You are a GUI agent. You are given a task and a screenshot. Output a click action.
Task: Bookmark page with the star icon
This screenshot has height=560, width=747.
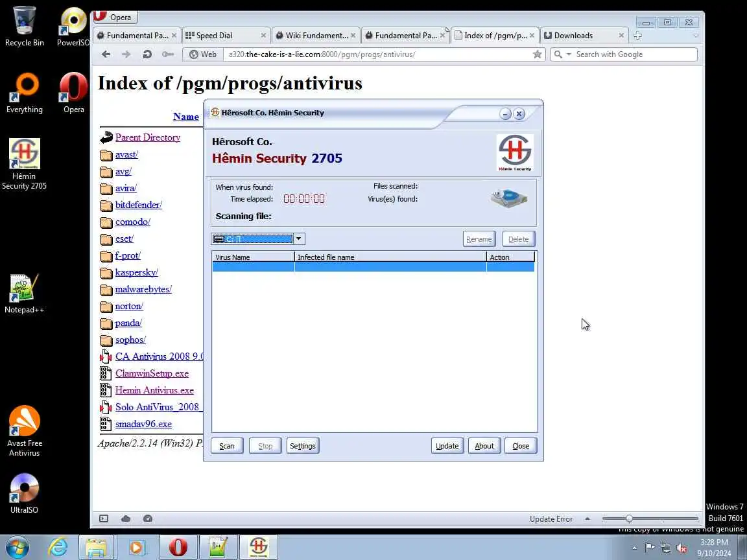pyautogui.click(x=538, y=54)
